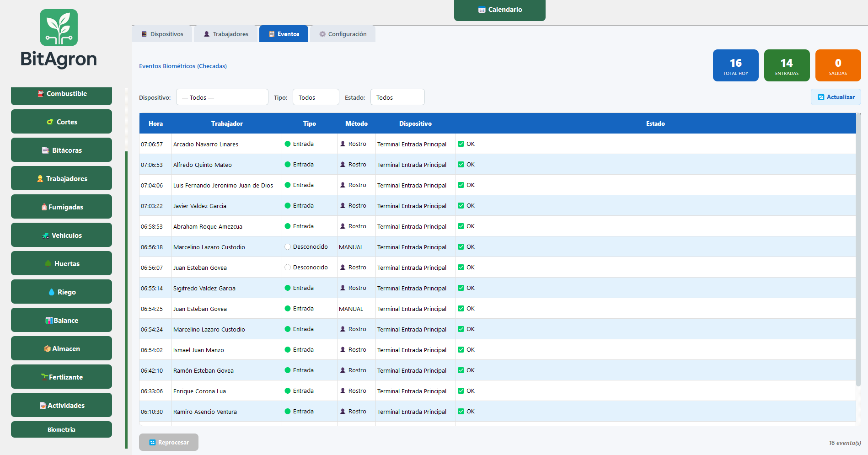868x455 pixels.
Task: Click the BitAgron plant logo icon
Action: point(59,27)
